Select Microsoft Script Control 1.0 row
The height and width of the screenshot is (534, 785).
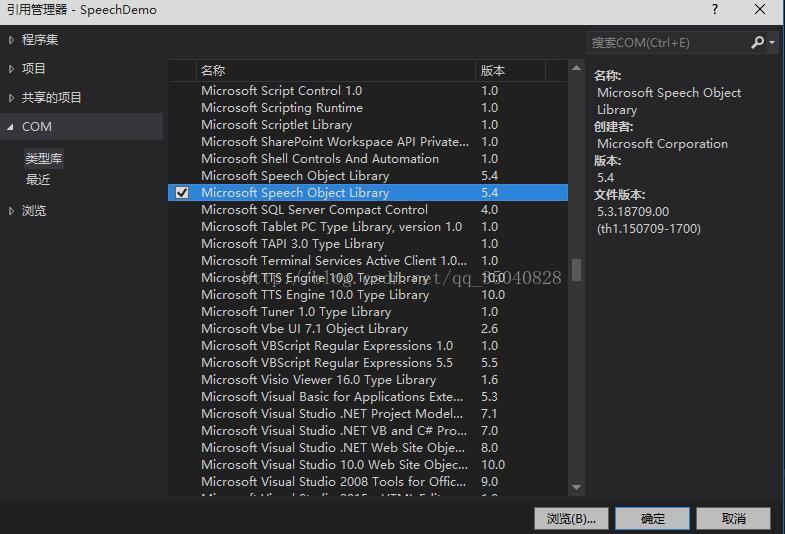point(368,91)
